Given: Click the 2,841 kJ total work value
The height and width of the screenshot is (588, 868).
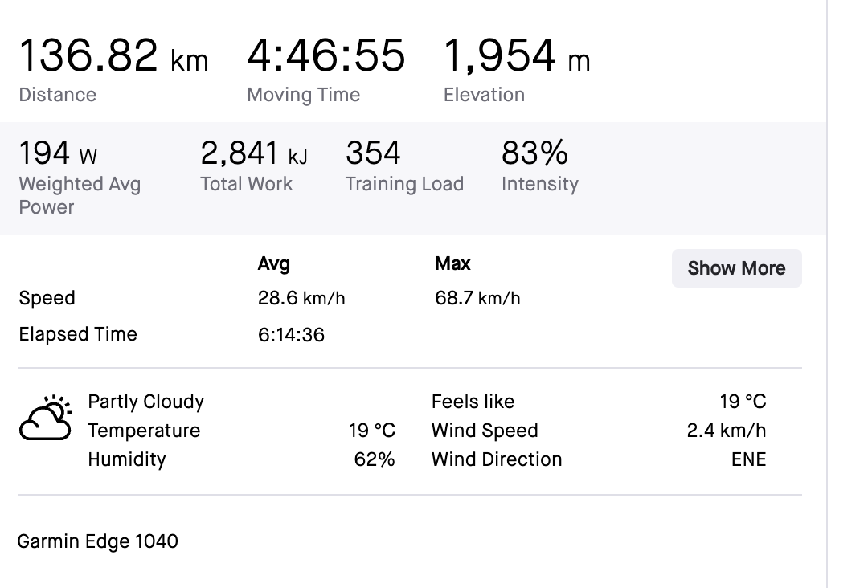Looking at the screenshot, I should pos(253,153).
